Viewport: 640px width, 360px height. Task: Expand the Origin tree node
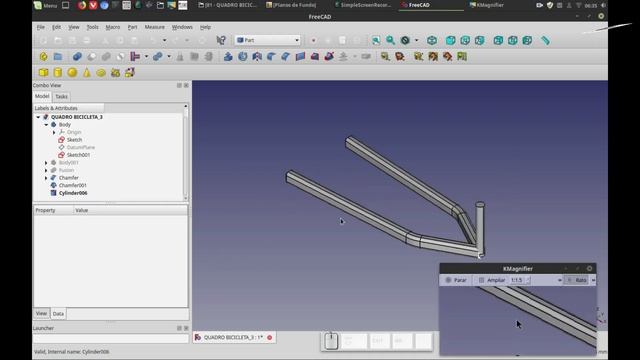pos(54,132)
